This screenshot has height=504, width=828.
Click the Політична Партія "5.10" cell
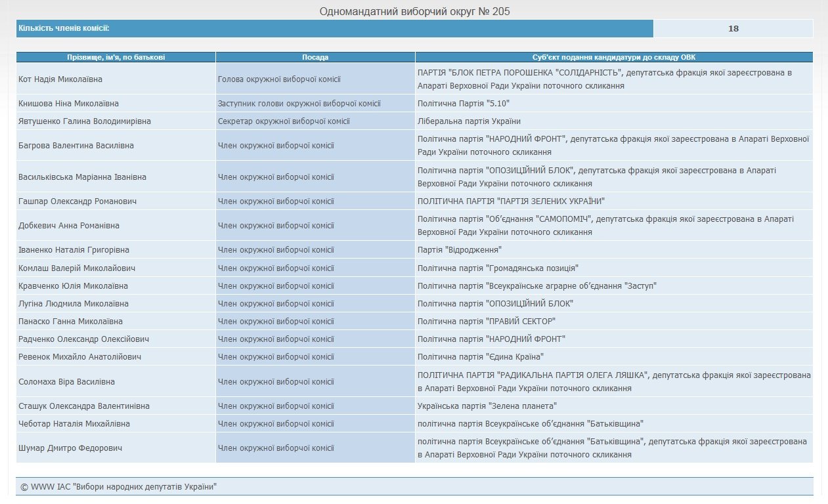[x=464, y=104]
